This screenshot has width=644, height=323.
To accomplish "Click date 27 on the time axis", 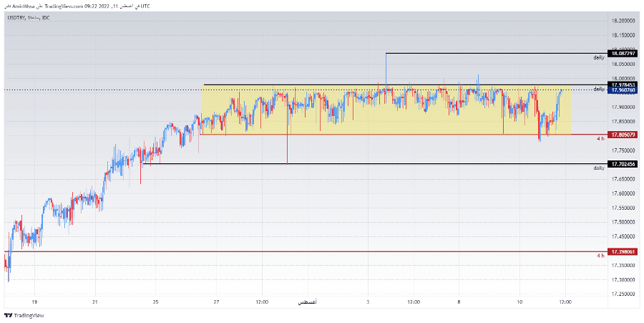I will pos(216,302).
